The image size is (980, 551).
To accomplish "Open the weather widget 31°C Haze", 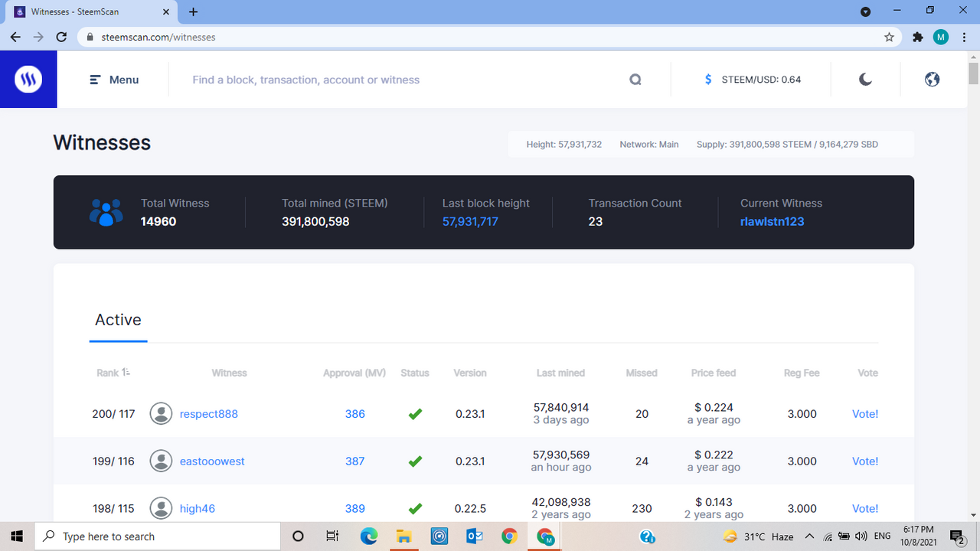I will click(x=758, y=536).
